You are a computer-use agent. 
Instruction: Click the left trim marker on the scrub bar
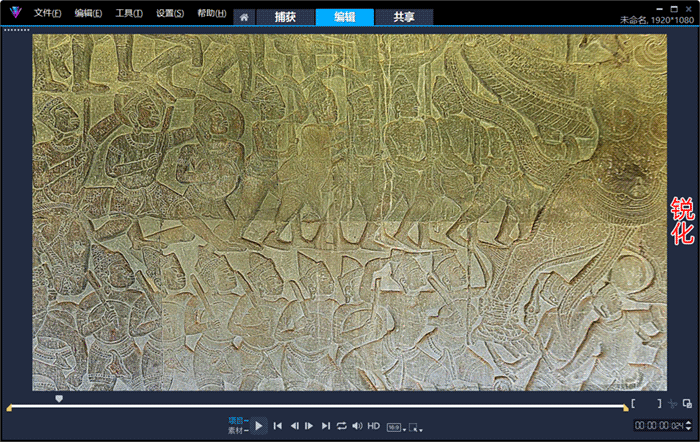coord(9,408)
